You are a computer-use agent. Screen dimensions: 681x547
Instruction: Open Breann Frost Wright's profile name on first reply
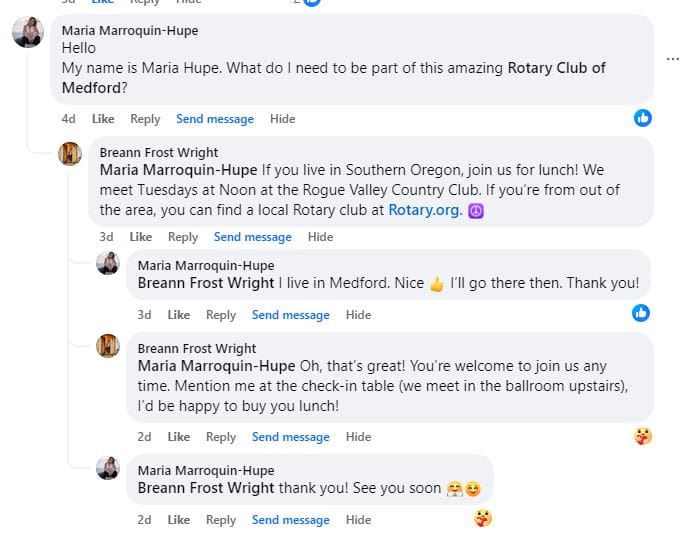click(x=159, y=152)
